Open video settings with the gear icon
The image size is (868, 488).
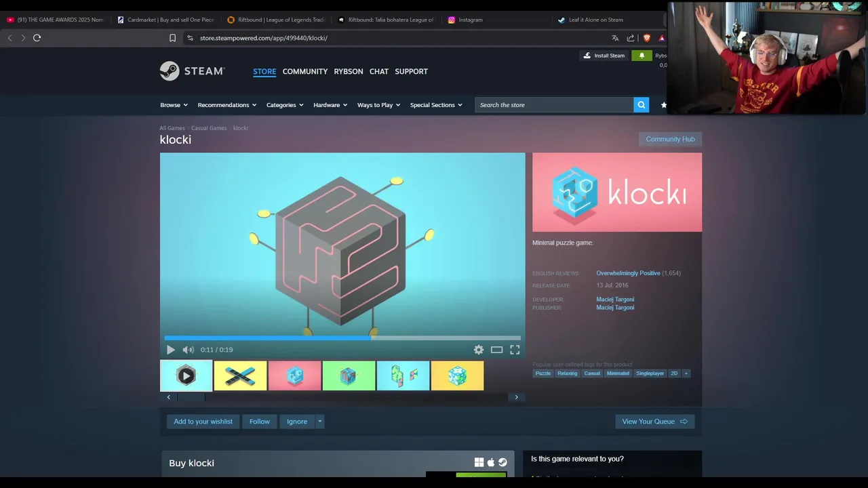(479, 350)
